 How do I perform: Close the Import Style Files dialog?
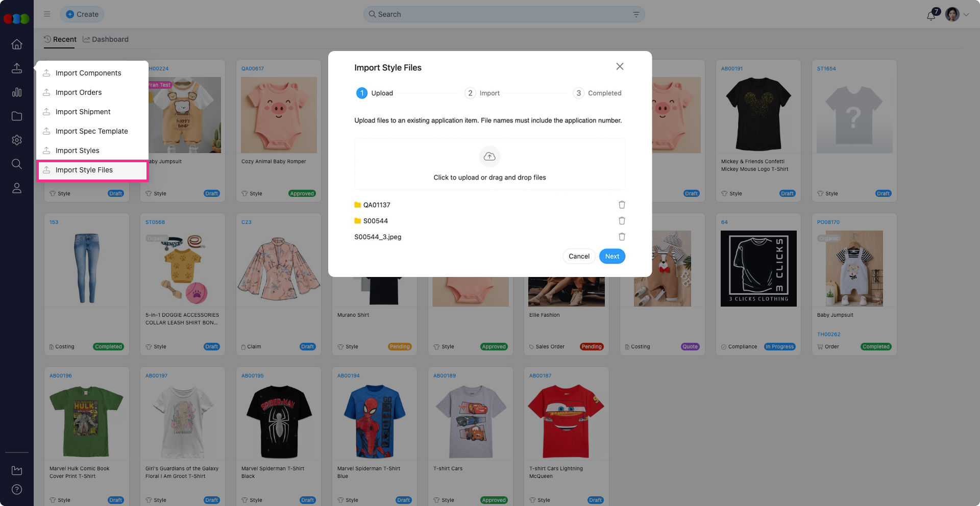coord(620,67)
